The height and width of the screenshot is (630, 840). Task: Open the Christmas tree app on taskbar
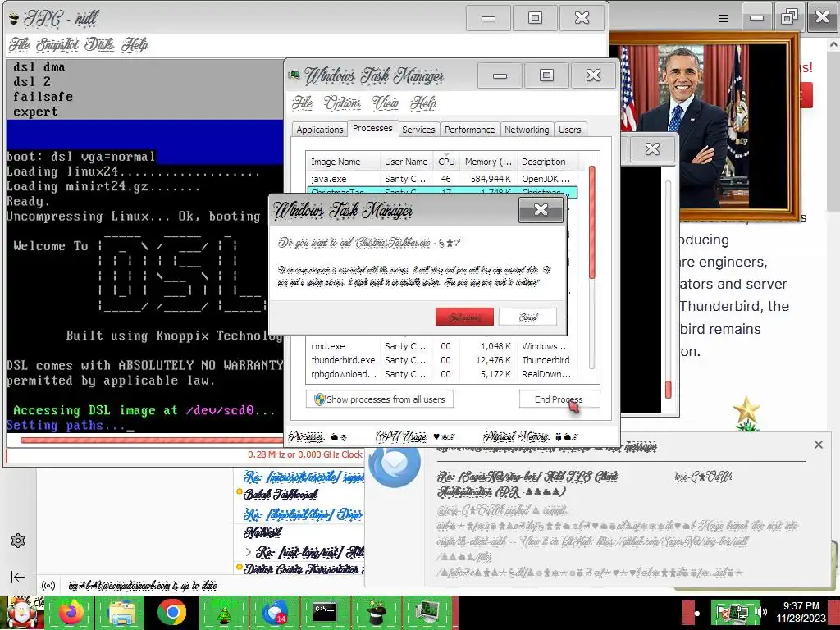point(223,612)
